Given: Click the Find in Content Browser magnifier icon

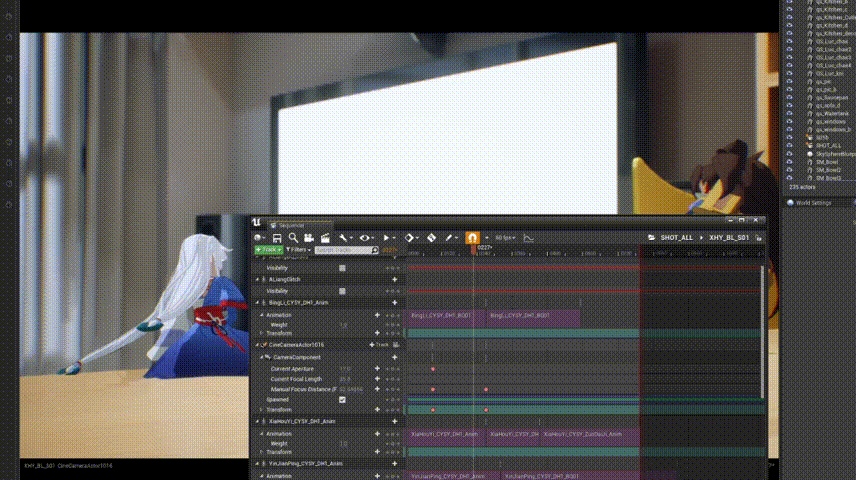Looking at the screenshot, I should [293, 238].
